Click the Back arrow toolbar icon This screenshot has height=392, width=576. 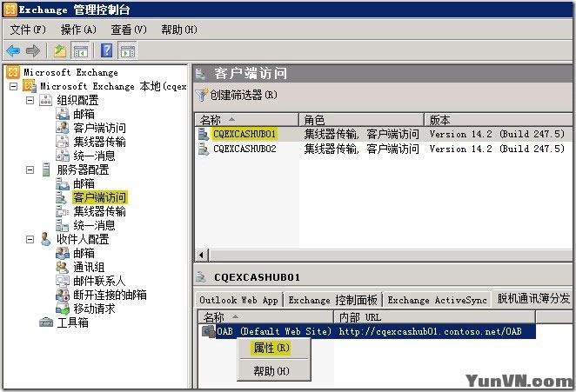(x=13, y=50)
